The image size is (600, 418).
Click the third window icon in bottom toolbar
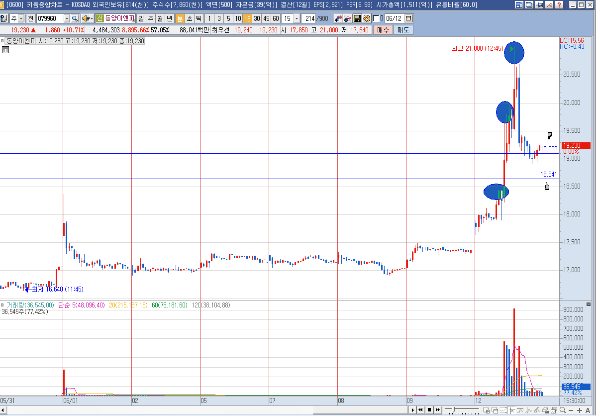click(x=503, y=410)
